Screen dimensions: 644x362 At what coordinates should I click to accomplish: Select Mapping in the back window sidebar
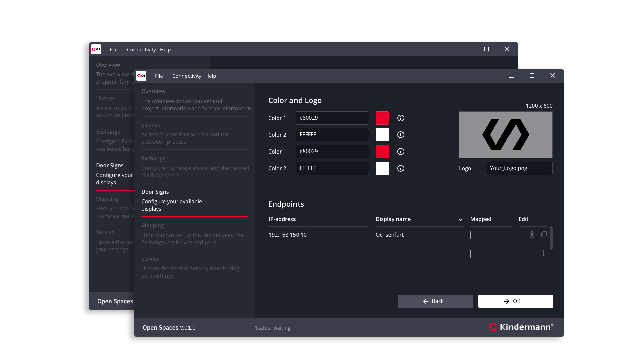point(115,207)
